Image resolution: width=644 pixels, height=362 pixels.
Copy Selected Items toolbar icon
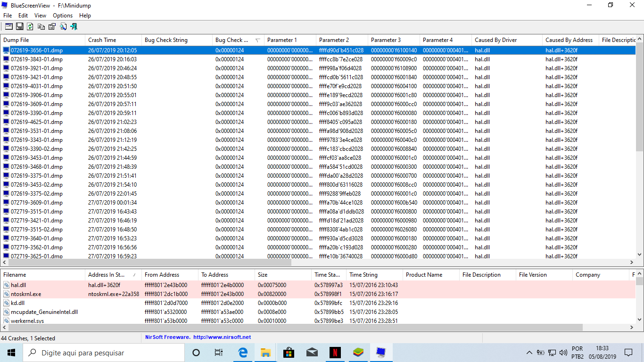[41, 26]
